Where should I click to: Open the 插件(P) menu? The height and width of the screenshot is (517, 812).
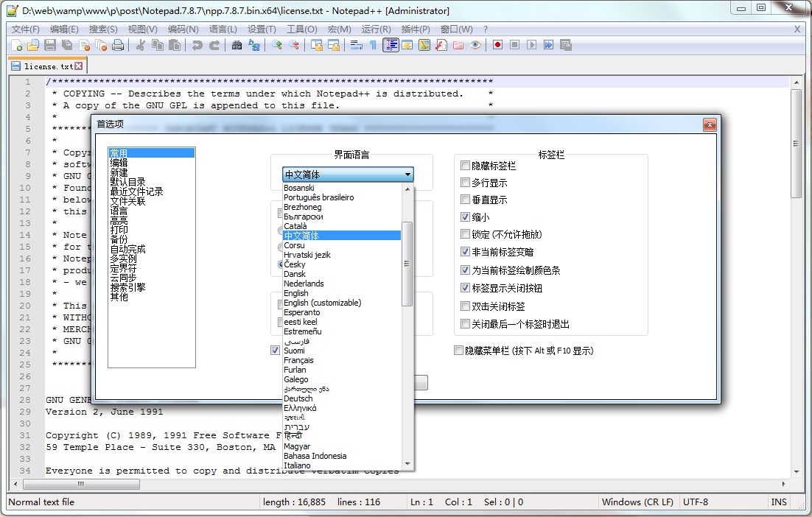click(x=416, y=29)
